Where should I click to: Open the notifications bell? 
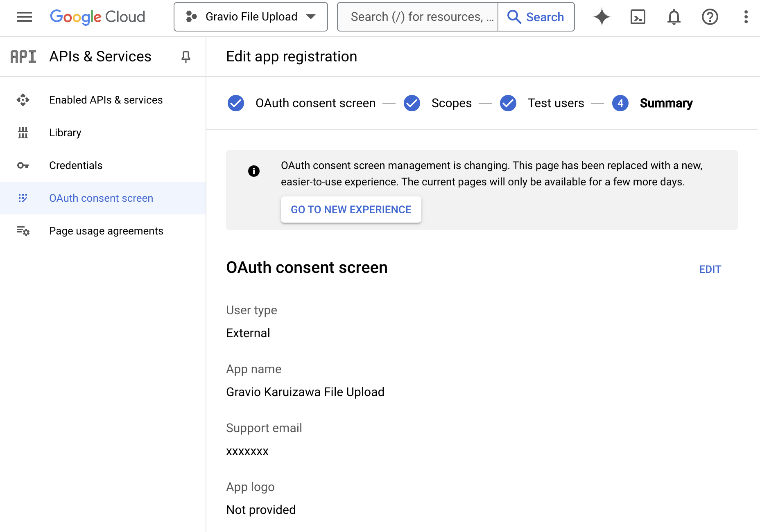tap(674, 17)
